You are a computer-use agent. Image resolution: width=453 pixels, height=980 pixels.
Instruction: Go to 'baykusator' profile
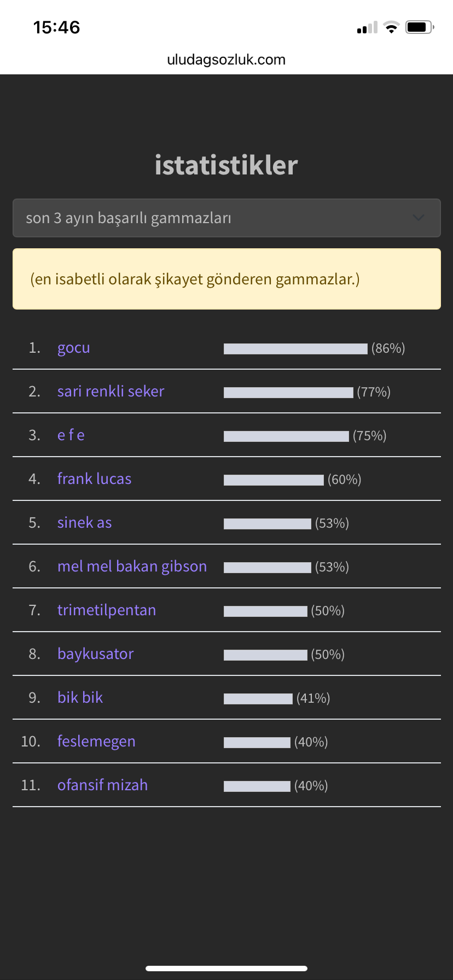[95, 654]
